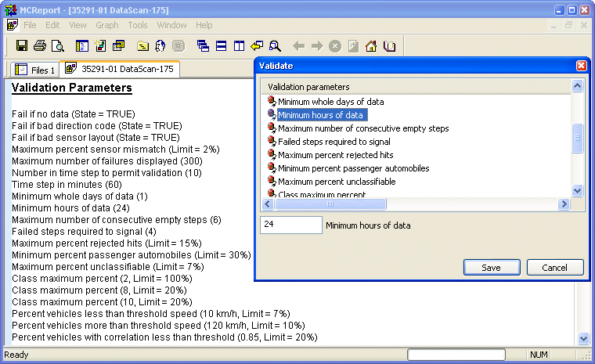This screenshot has width=595, height=364.
Task: Click the Save floppy disk toolbar icon
Action: click(x=22, y=46)
